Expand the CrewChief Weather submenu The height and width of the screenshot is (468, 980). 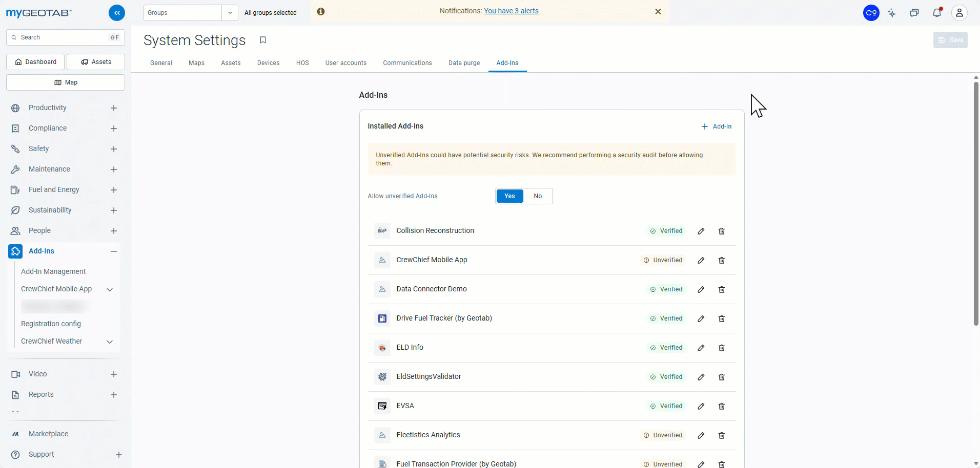click(109, 342)
